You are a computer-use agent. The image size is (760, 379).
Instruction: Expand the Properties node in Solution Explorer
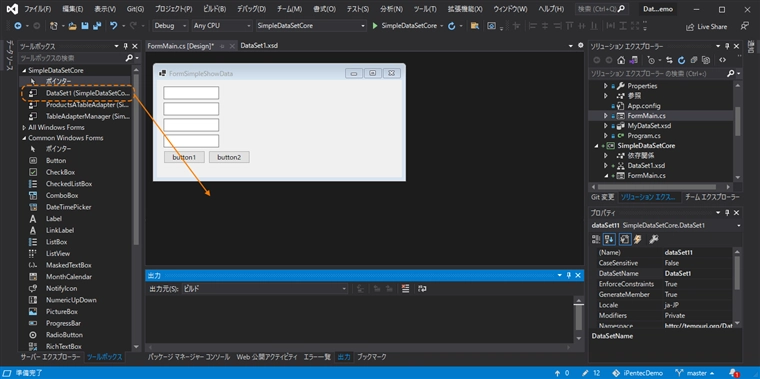pos(605,86)
